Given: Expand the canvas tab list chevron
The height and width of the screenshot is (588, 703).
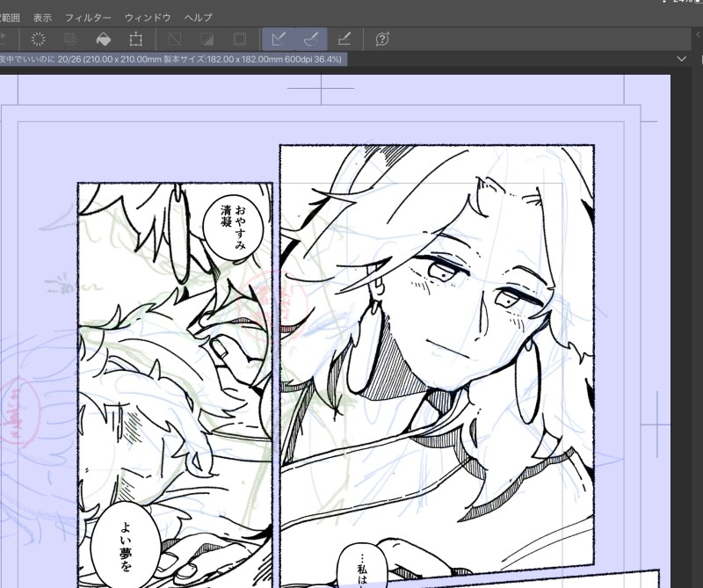Looking at the screenshot, I should click(x=682, y=59).
